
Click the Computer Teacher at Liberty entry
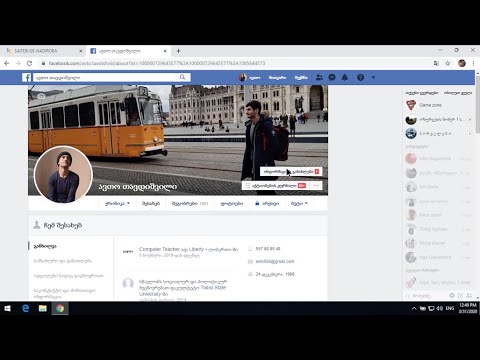click(x=188, y=252)
